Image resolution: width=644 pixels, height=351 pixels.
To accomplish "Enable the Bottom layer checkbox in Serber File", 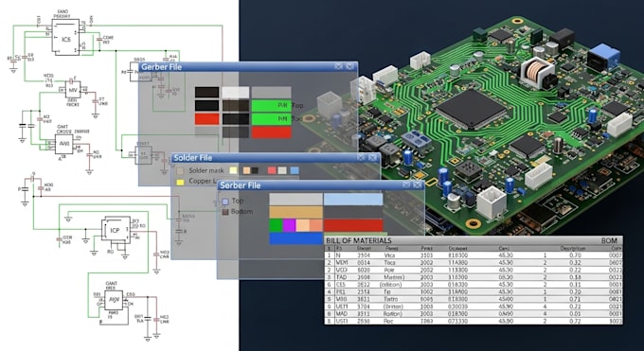I will (225, 212).
